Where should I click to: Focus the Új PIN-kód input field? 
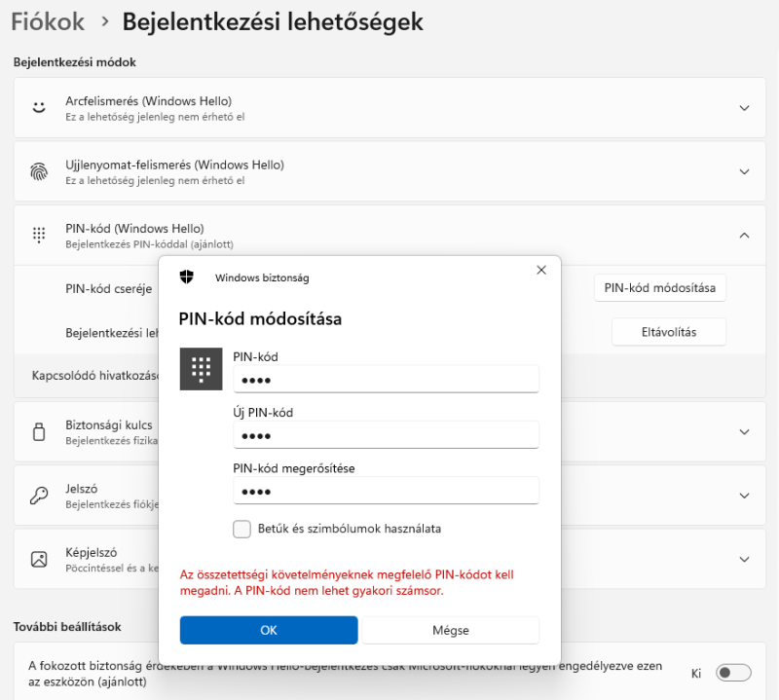[x=386, y=434]
